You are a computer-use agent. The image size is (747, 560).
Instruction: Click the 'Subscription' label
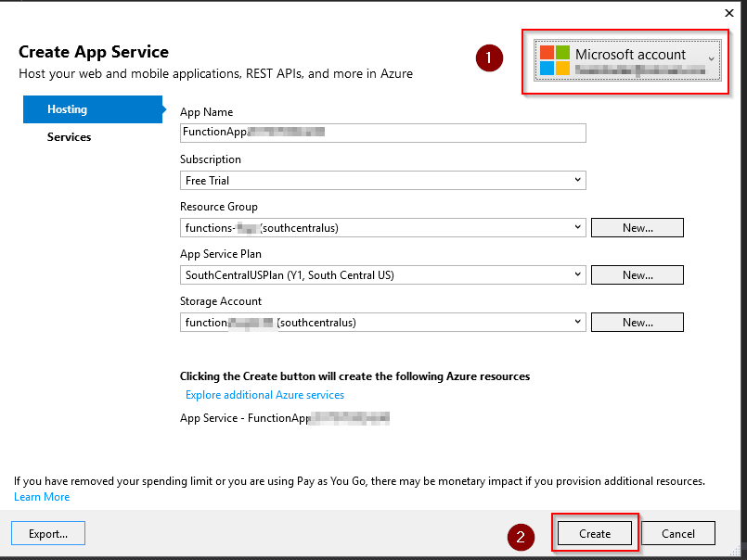211,159
